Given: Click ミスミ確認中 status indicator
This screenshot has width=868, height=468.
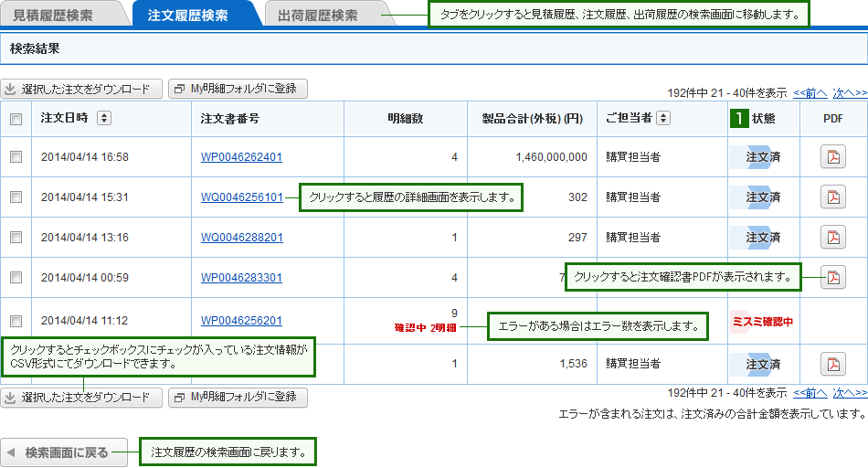Looking at the screenshot, I should pyautogui.click(x=763, y=322).
